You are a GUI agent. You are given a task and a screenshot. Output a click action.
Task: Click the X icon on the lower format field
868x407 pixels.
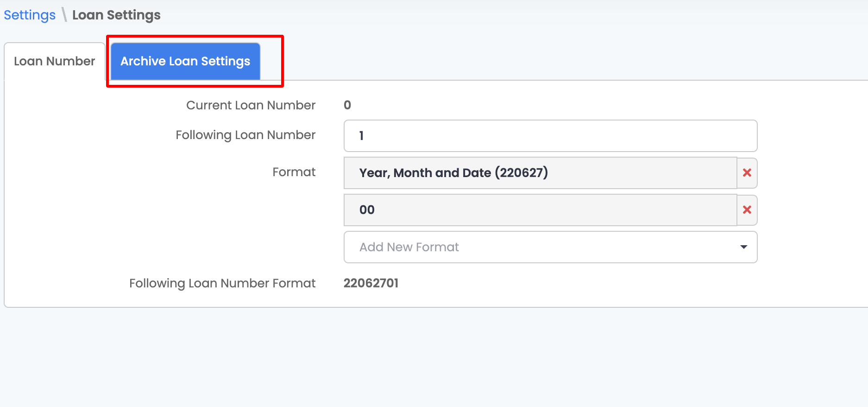pyautogui.click(x=747, y=210)
